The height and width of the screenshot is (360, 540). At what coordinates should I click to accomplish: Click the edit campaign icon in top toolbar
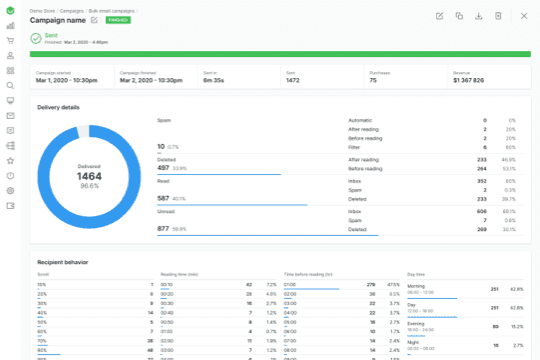click(x=439, y=16)
